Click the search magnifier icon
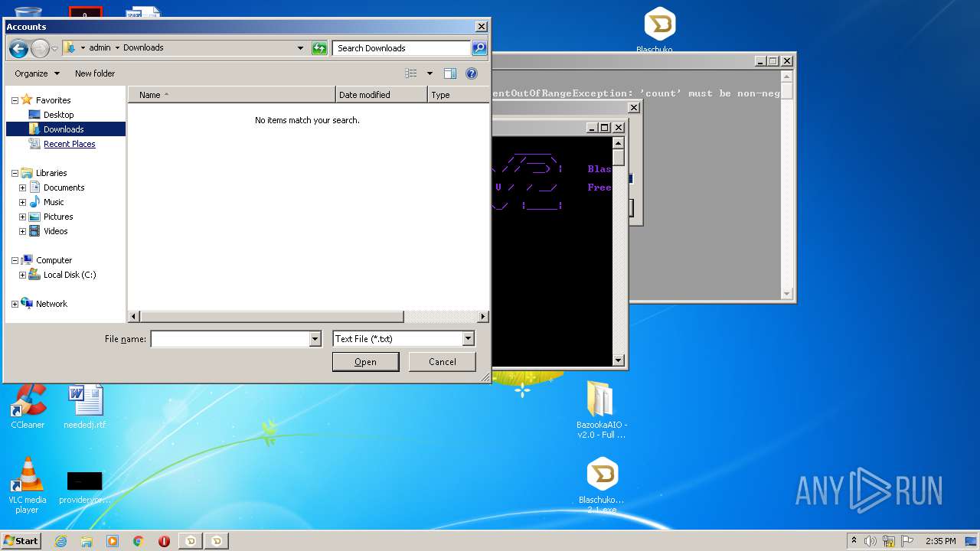The image size is (980, 551). 479,48
